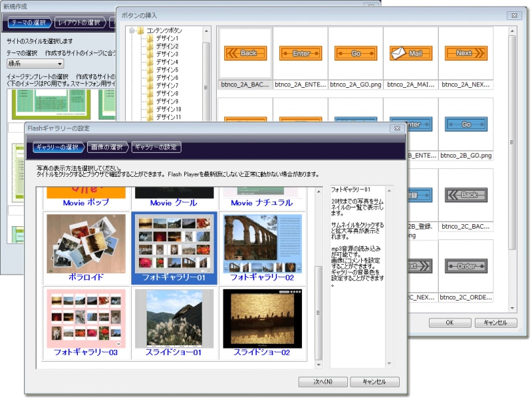Switch to レイアウトの選択 step tab
Viewport: 532px width, 399px height.
coord(79,23)
